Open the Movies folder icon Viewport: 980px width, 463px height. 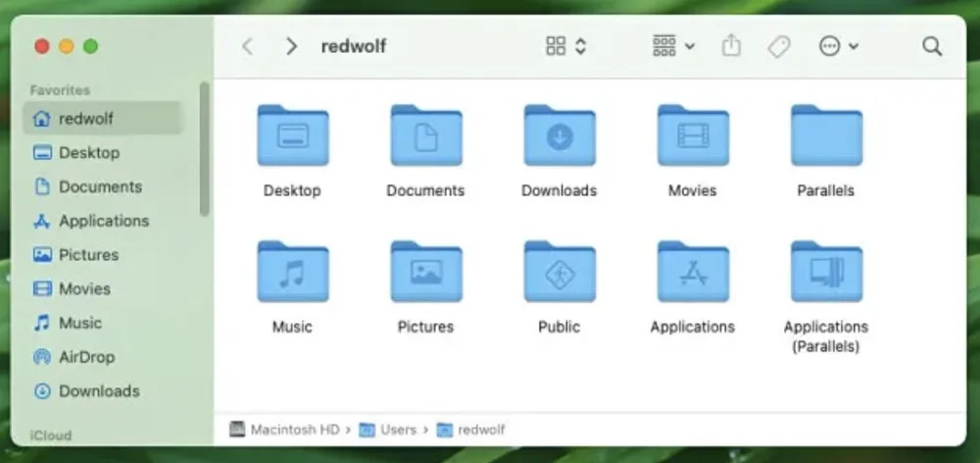[x=693, y=135]
